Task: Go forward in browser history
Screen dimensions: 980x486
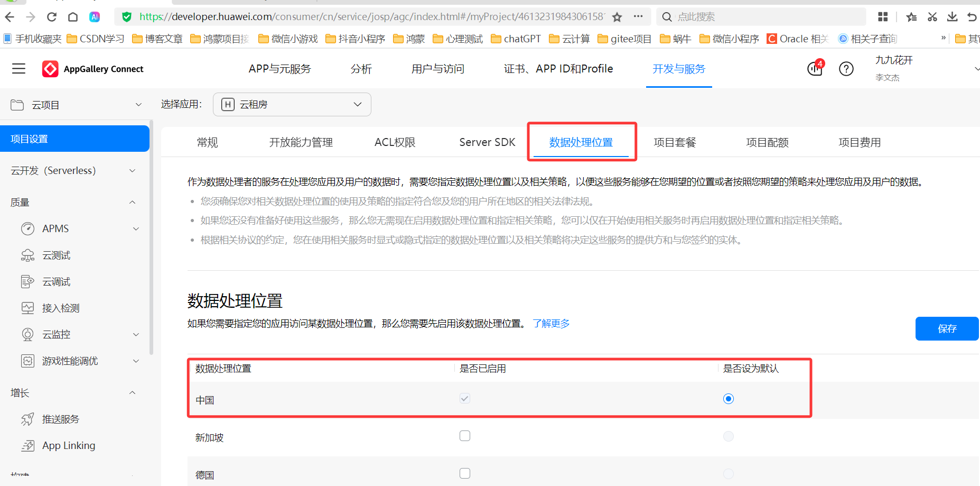Action: 31,17
